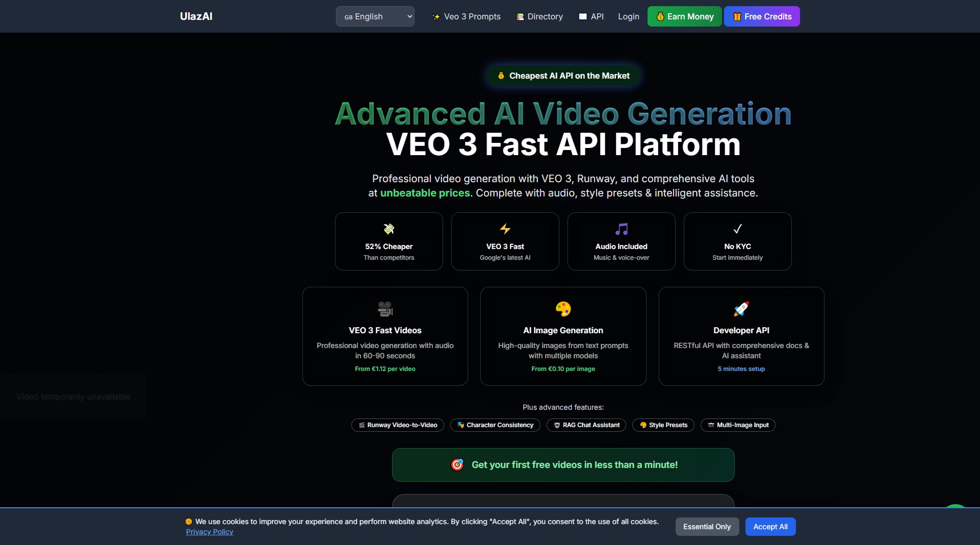The height and width of the screenshot is (545, 980).
Task: Click the rocket Developer API icon
Action: tap(741, 309)
